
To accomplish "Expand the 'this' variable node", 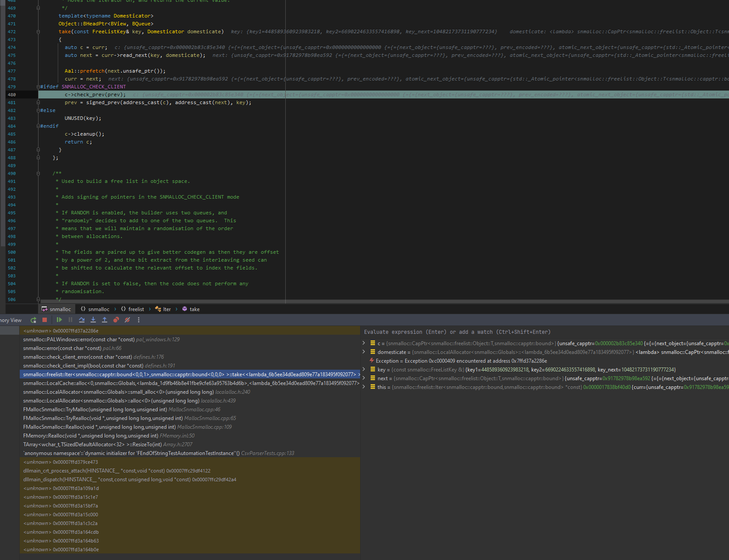I will coord(364,387).
